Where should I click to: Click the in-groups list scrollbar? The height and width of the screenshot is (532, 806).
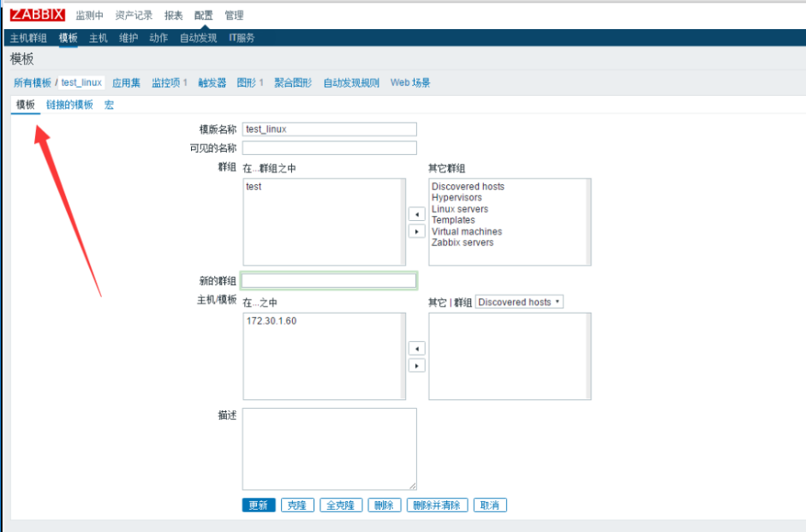[x=403, y=222]
